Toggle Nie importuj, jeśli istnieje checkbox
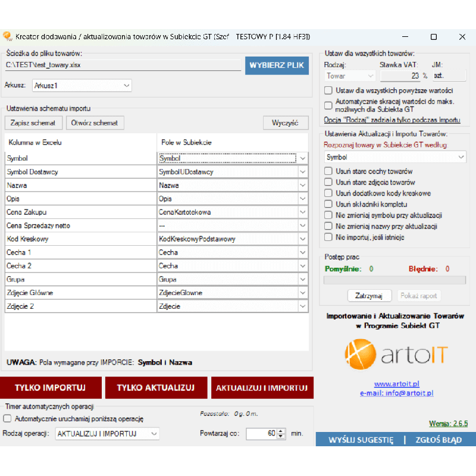This screenshot has height=476, width=476. 328,237
